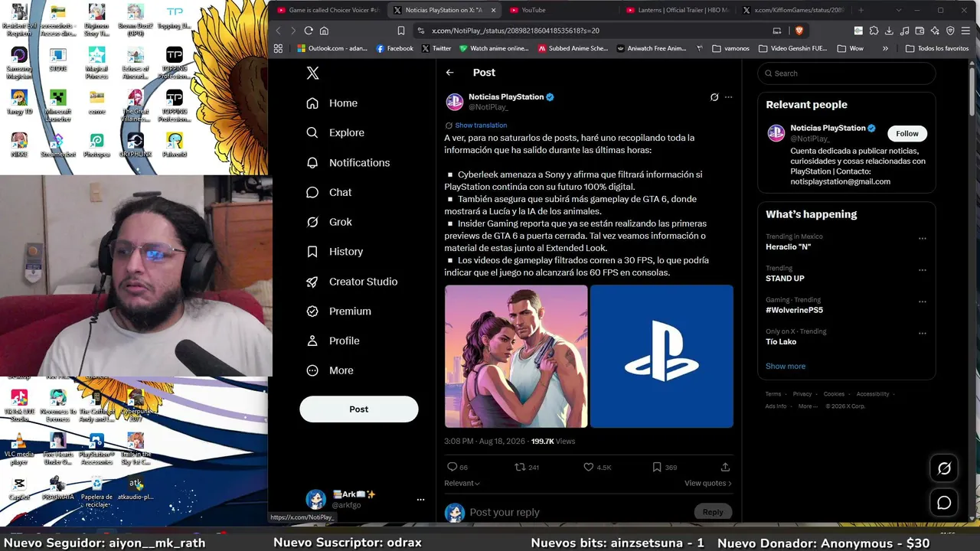This screenshot has height=551, width=980.
Task: Open Notifications in X sidebar
Action: pyautogui.click(x=348, y=162)
